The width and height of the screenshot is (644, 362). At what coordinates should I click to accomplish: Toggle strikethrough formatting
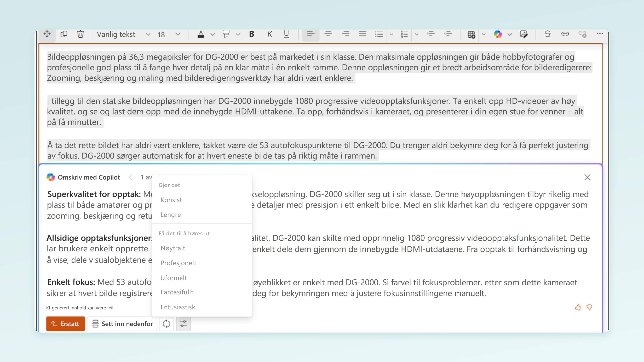click(547, 34)
